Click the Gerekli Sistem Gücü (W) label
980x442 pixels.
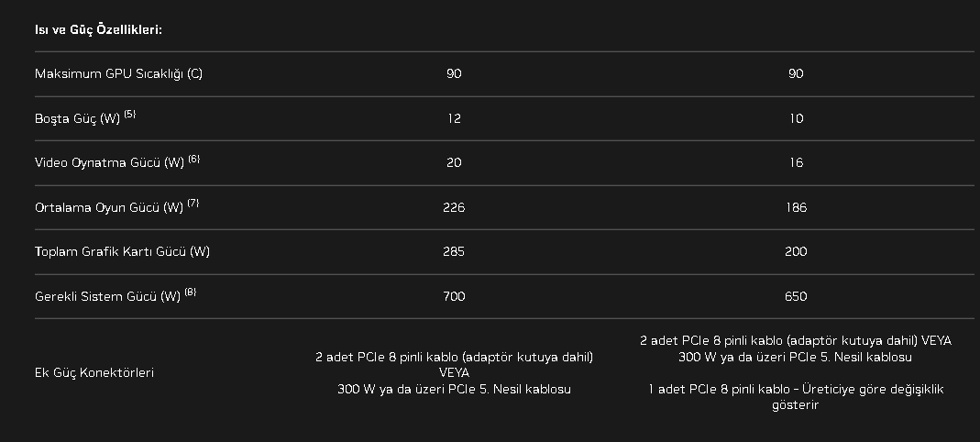point(107,297)
